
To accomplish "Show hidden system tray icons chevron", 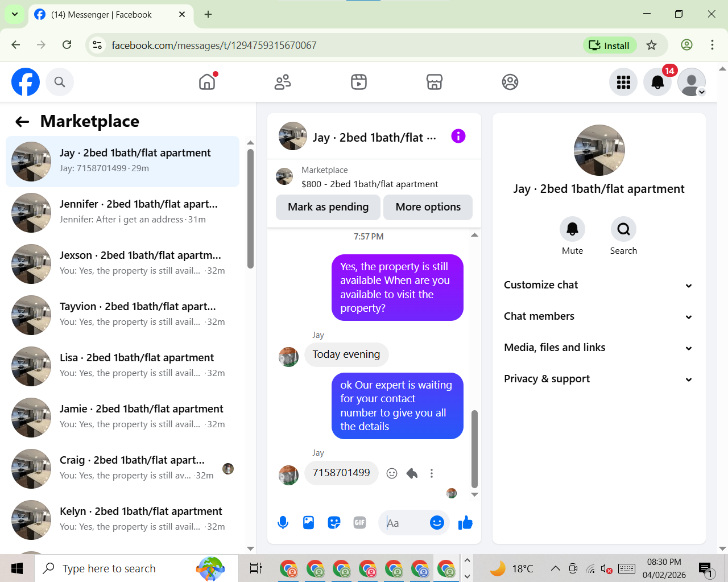I will click(x=556, y=568).
